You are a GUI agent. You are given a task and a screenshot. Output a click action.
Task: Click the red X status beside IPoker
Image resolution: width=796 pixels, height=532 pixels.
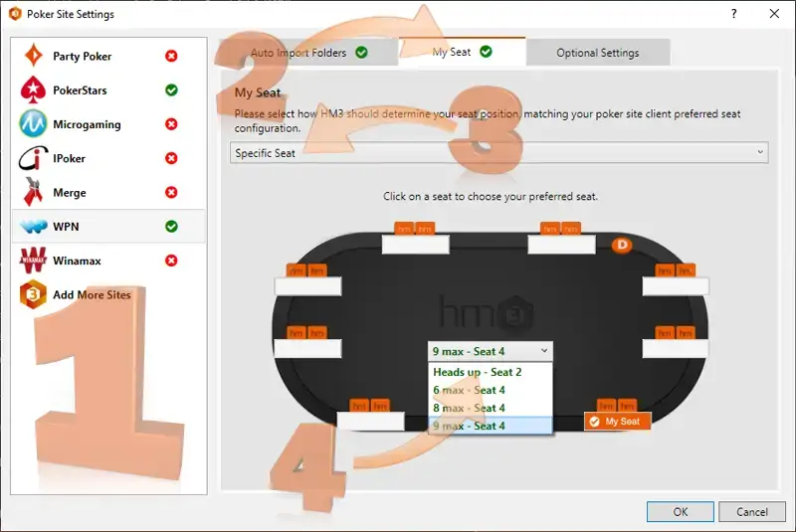click(x=171, y=158)
